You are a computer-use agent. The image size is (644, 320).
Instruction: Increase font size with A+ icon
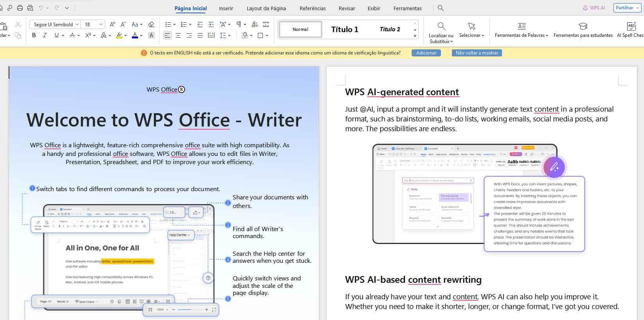pyautogui.click(x=112, y=24)
